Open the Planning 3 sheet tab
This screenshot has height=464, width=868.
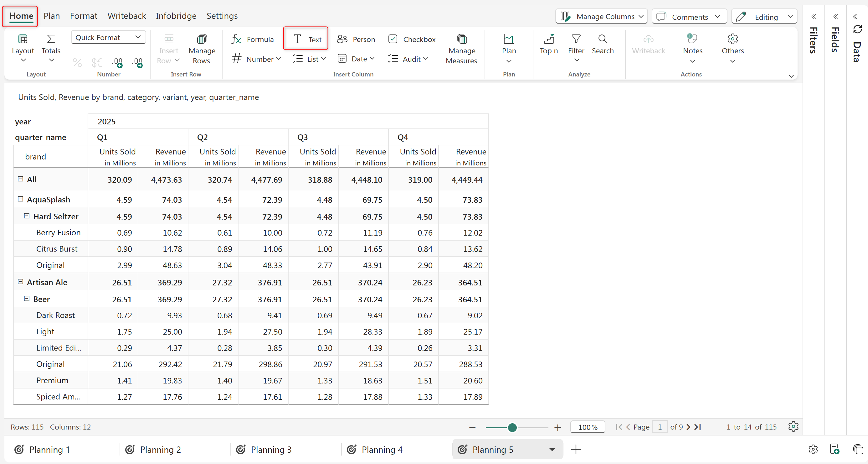271,450
